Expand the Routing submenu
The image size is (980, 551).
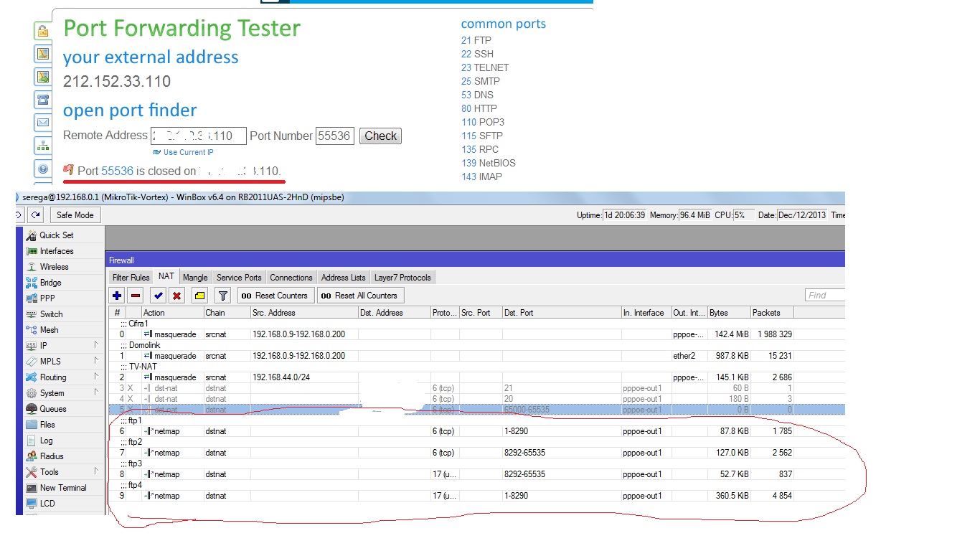(53, 377)
